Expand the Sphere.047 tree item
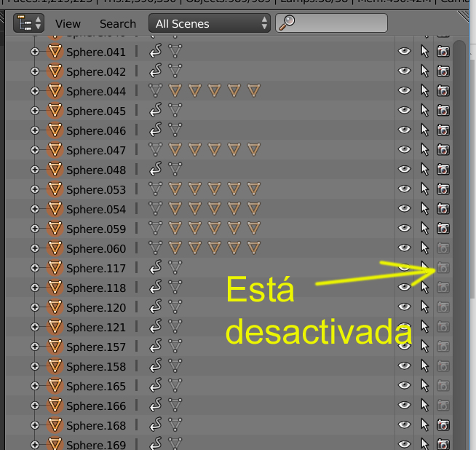Screen dimensions: 476x450 35,150
